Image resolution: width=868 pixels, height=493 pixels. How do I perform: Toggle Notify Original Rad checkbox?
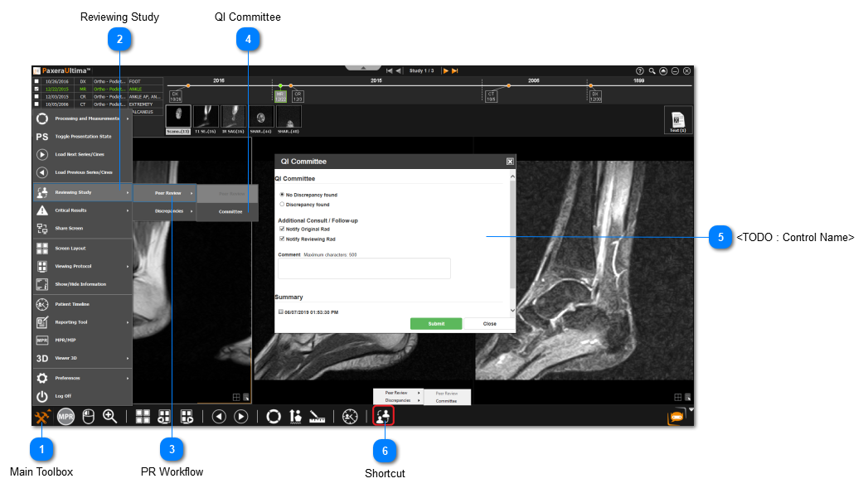tap(282, 229)
